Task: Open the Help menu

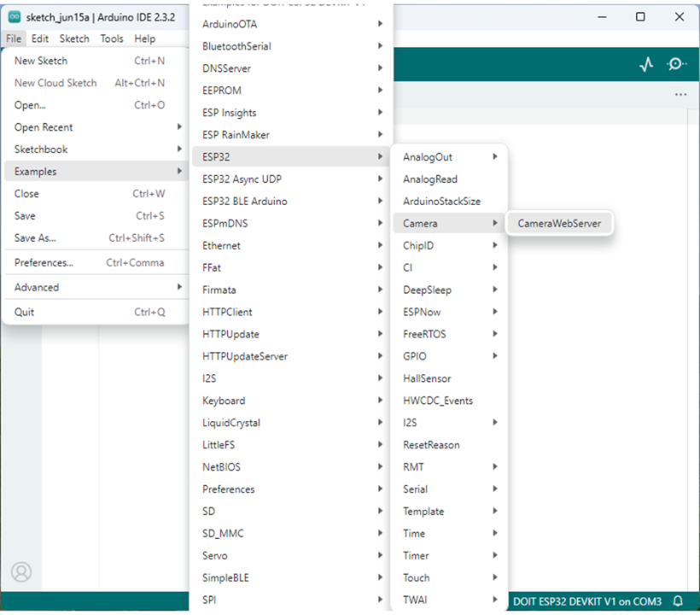Action: pos(144,38)
